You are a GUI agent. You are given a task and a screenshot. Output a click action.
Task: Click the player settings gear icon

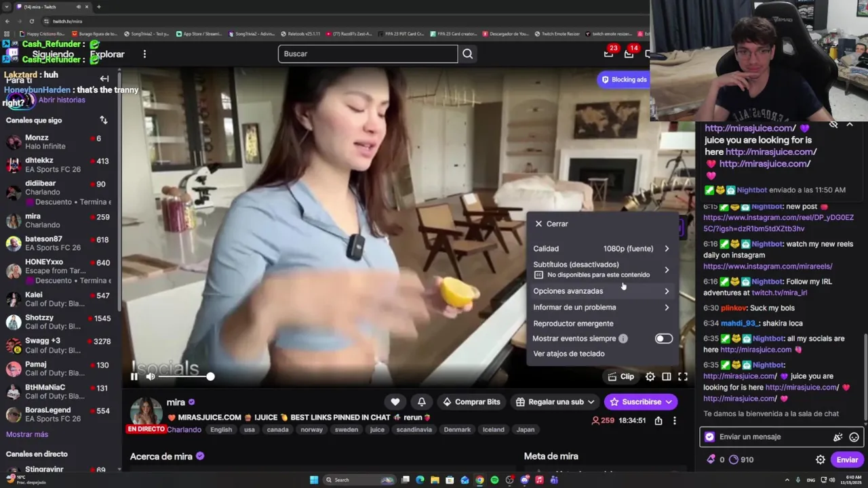pyautogui.click(x=650, y=377)
